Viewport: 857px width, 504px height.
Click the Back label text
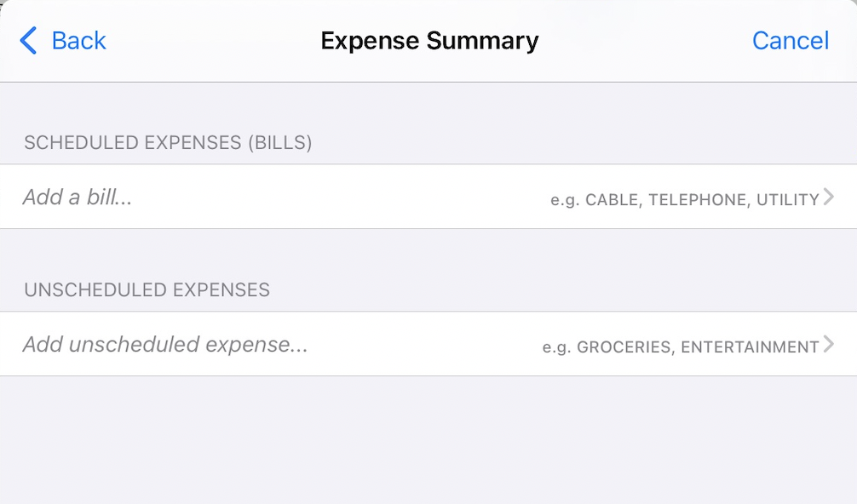(78, 40)
